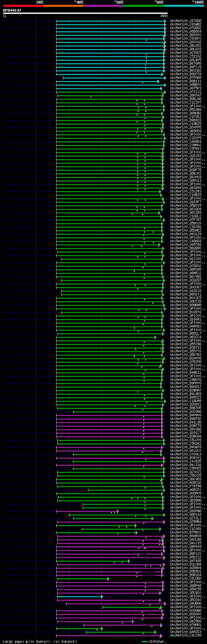Select the UniRef100_Q4T489 label

(x=186, y=561)
